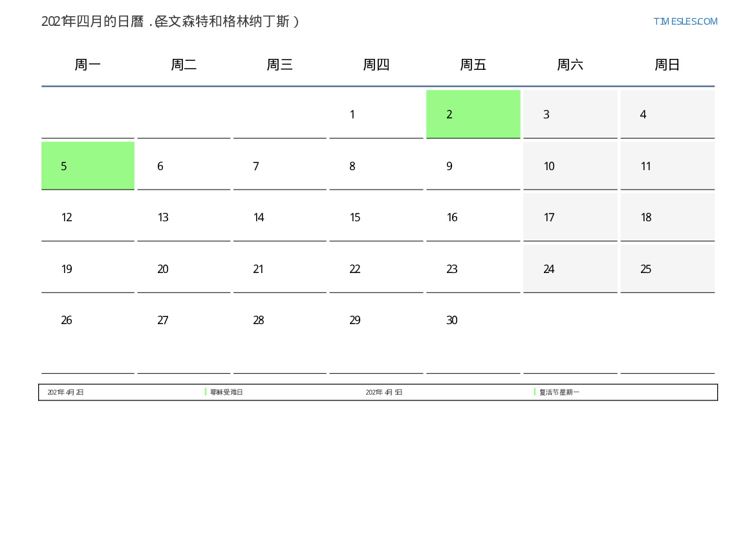
Task: Select day 3 on the calendar
Action: 570,115
